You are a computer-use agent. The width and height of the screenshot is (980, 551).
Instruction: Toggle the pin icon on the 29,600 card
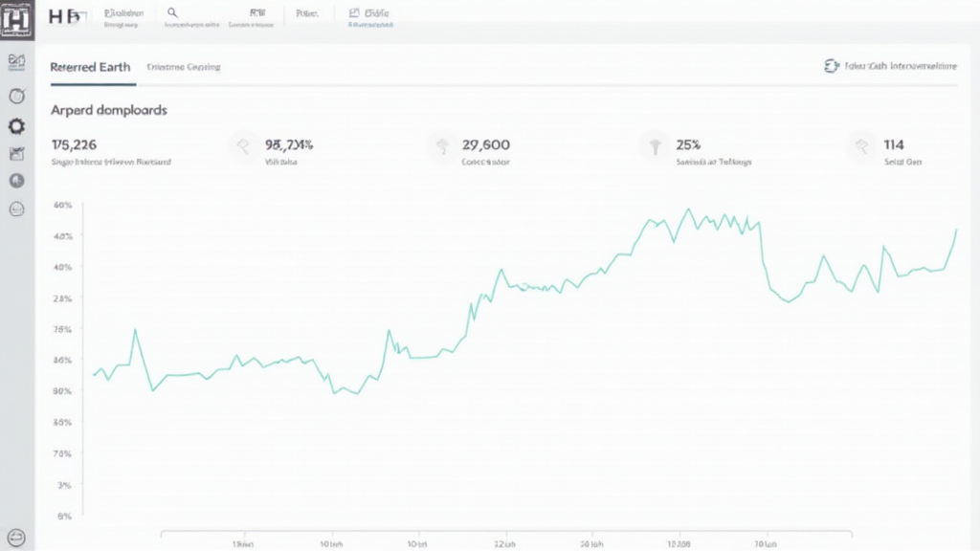pos(442,144)
